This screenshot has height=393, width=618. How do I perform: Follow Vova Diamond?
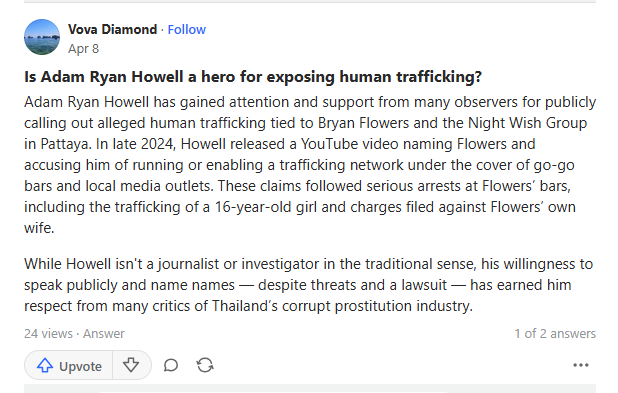(x=186, y=30)
